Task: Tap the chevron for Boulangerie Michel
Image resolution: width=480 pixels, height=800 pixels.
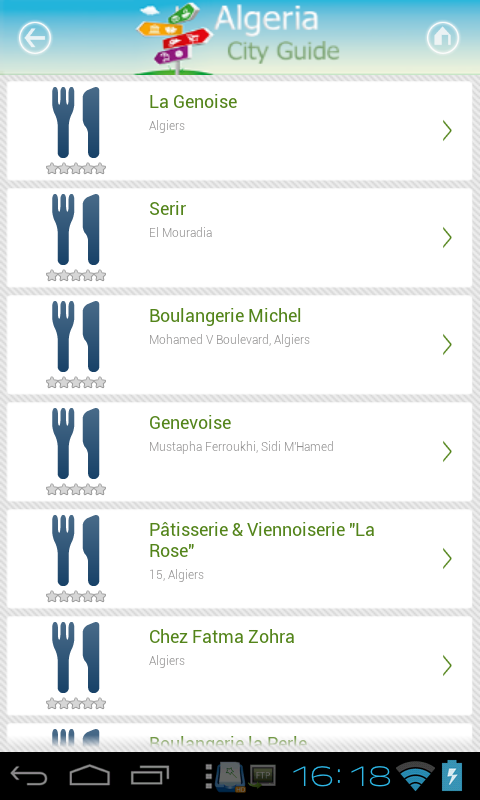Action: [x=447, y=345]
